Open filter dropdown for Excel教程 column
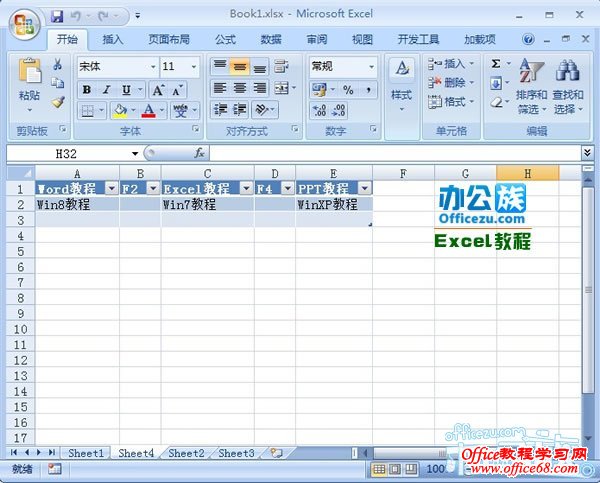600x483 pixels. click(246, 188)
